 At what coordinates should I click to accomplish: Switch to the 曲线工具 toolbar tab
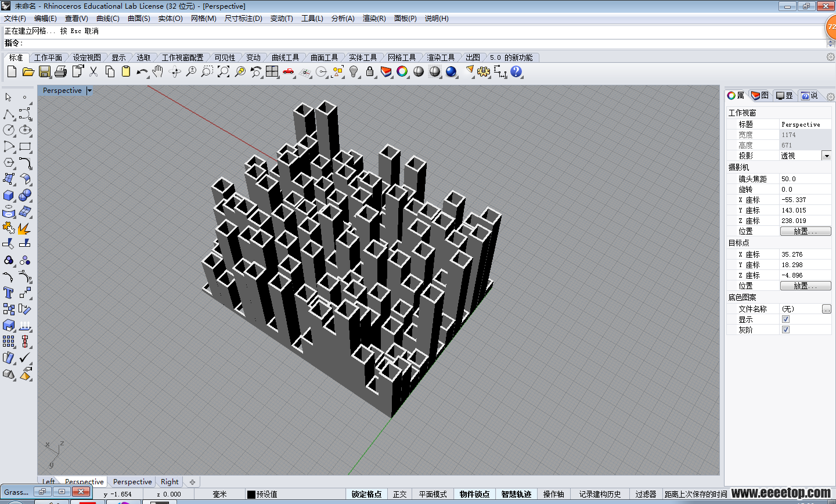click(285, 57)
